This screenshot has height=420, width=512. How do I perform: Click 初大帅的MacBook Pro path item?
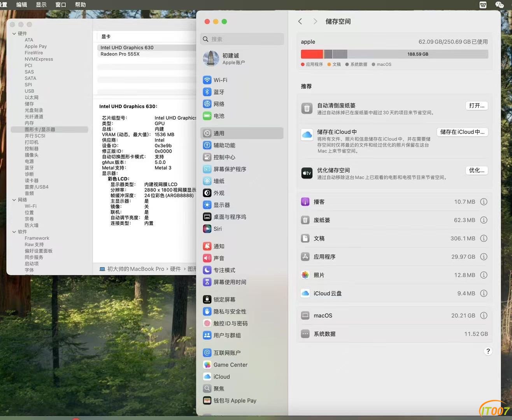click(132, 269)
